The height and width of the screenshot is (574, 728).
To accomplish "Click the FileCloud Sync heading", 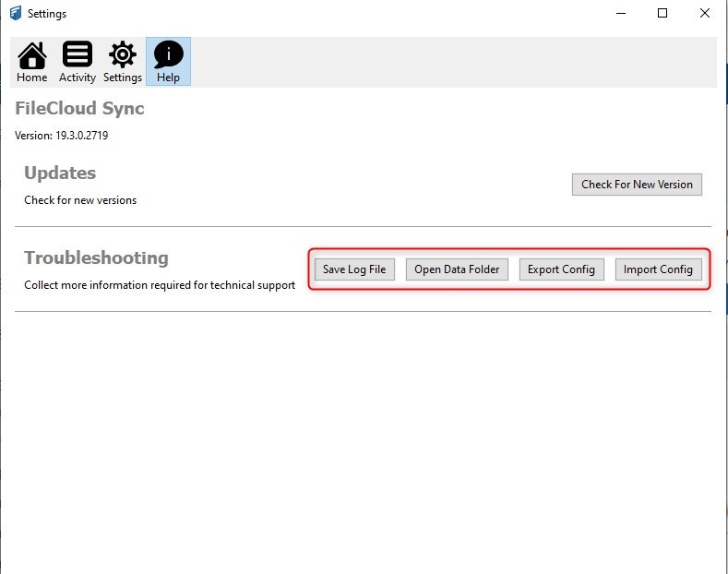I will click(79, 108).
